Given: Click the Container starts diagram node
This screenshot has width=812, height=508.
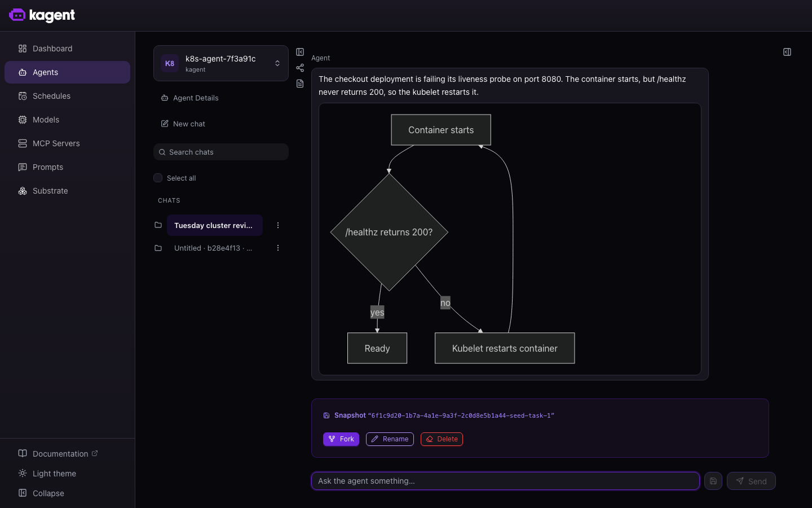Looking at the screenshot, I should [441, 130].
